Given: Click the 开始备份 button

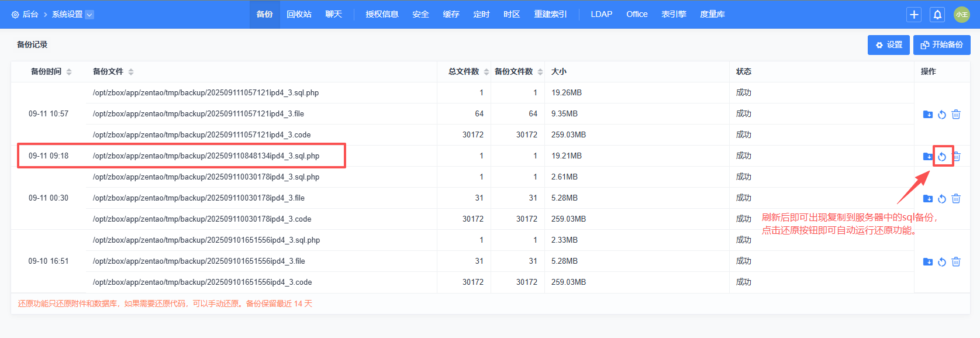Looking at the screenshot, I should point(942,45).
